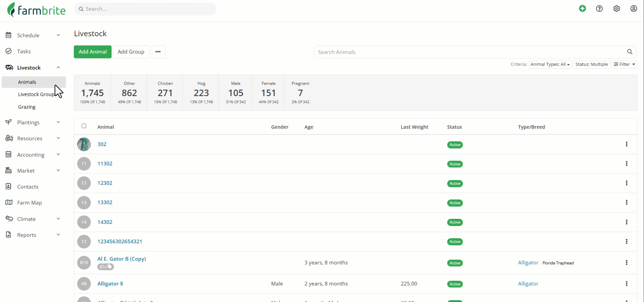644x302 pixels.
Task: Open the Alligator 8 animal link
Action: point(110,284)
